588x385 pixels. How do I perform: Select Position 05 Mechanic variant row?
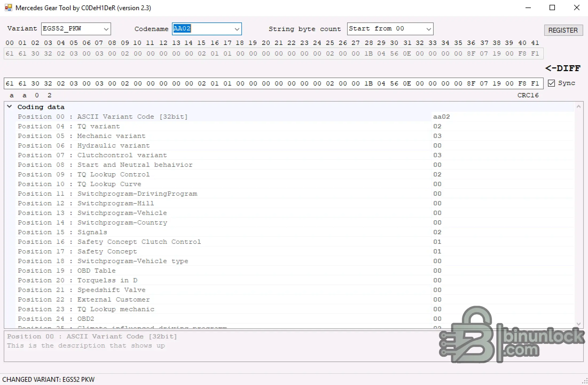pyautogui.click(x=295, y=136)
